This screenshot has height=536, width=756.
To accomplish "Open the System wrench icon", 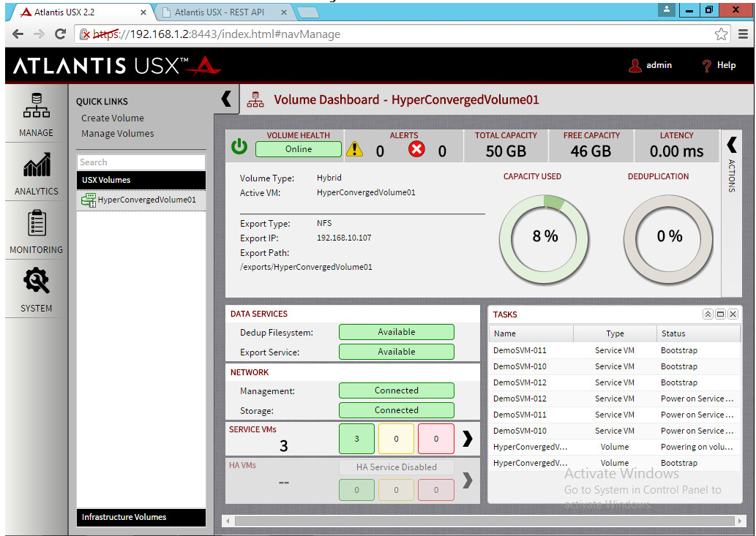I will 36,281.
